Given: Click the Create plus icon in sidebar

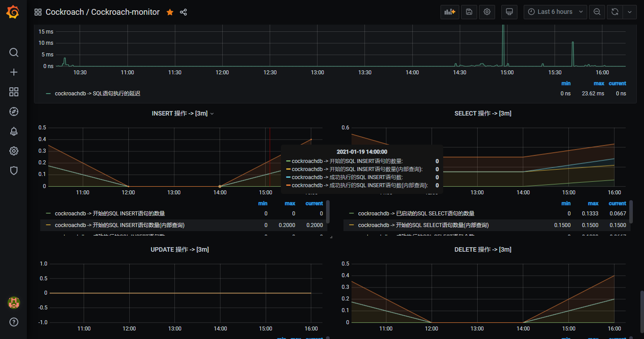Looking at the screenshot, I should [x=14, y=72].
